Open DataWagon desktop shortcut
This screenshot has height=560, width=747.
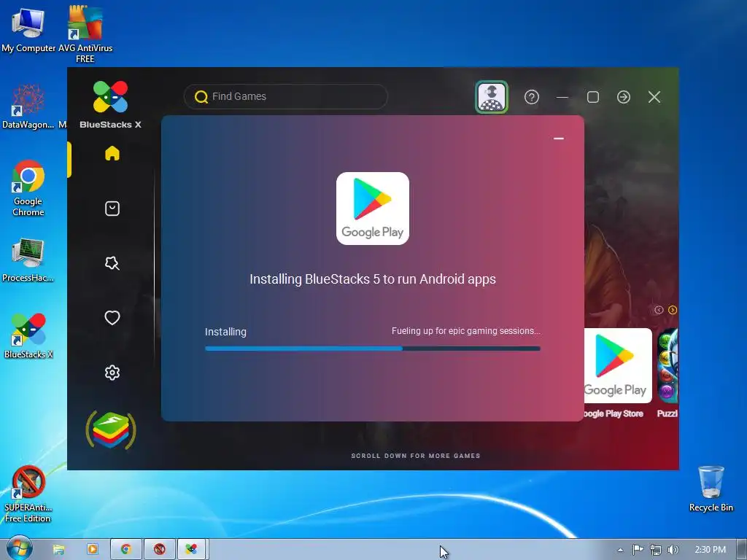pyautogui.click(x=28, y=107)
